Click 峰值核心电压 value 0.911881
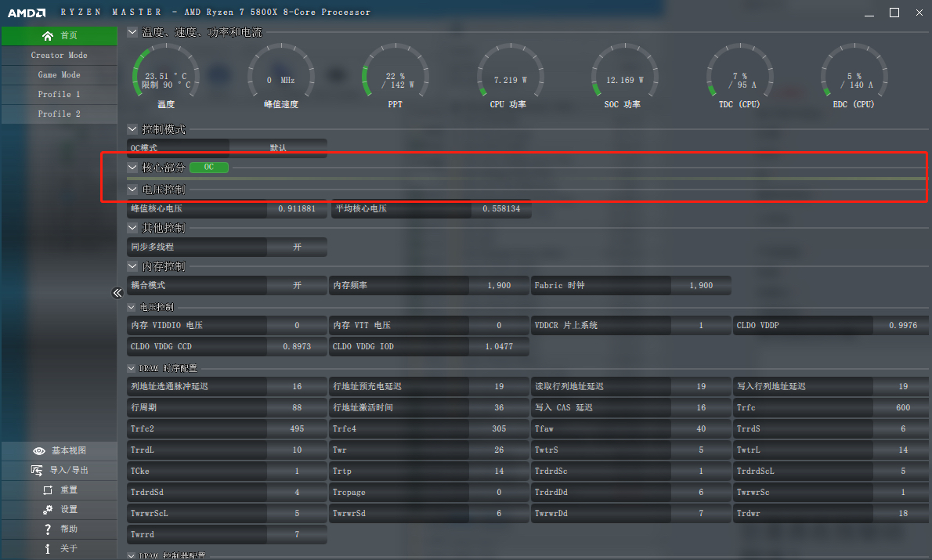 pos(297,209)
